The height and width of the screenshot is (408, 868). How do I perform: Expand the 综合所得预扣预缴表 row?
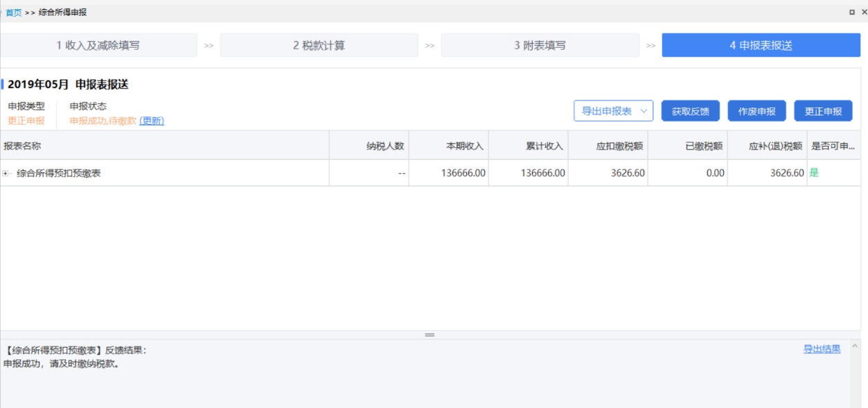point(6,173)
